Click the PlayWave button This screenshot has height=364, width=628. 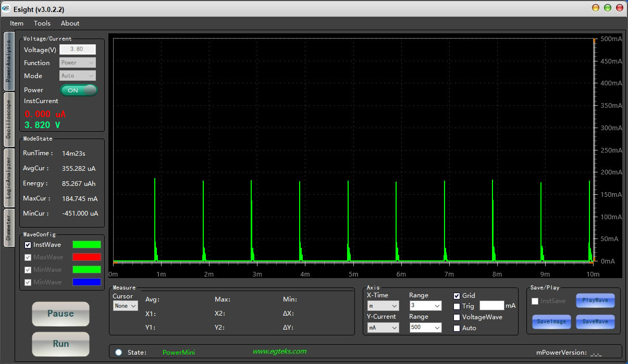click(x=595, y=300)
